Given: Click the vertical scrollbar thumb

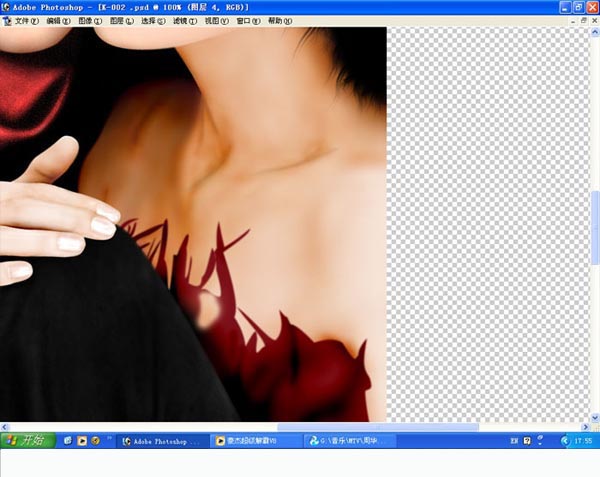Looking at the screenshot, I should [x=595, y=228].
